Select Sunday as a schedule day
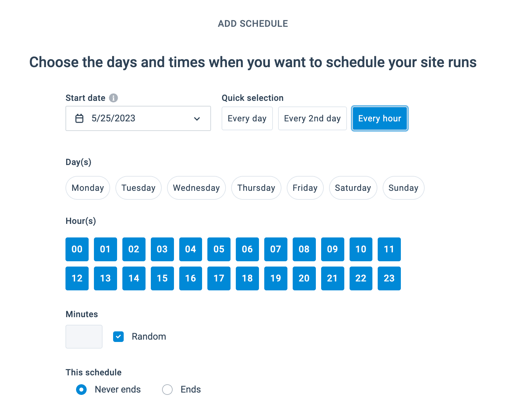The height and width of the screenshot is (420, 508). point(403,188)
